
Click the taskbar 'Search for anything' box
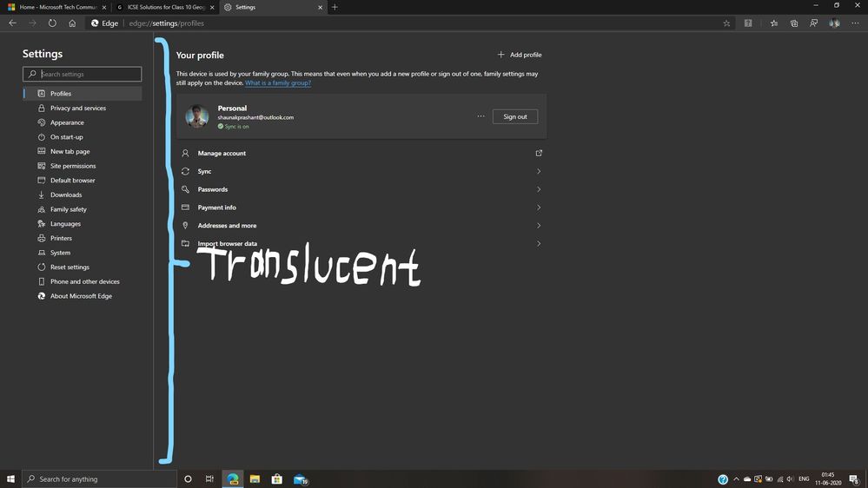[100, 479]
